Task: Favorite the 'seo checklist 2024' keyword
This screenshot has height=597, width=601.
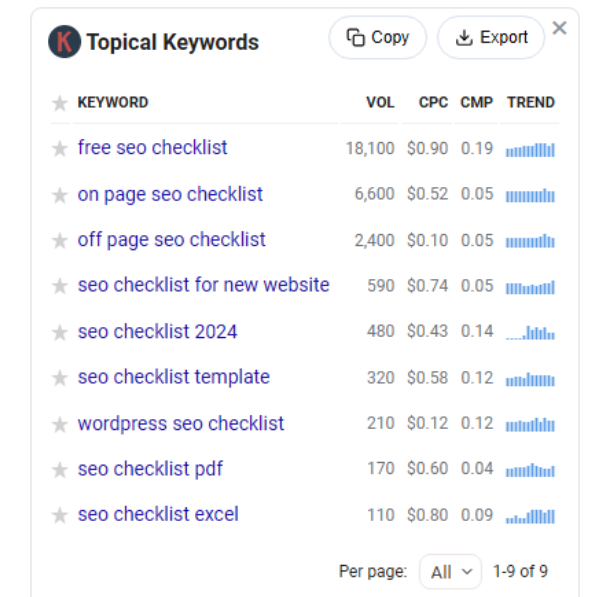Action: point(60,332)
